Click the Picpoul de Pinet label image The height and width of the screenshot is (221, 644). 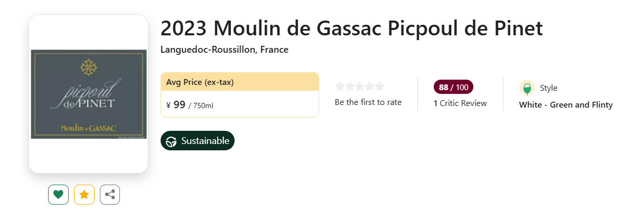pos(89,94)
